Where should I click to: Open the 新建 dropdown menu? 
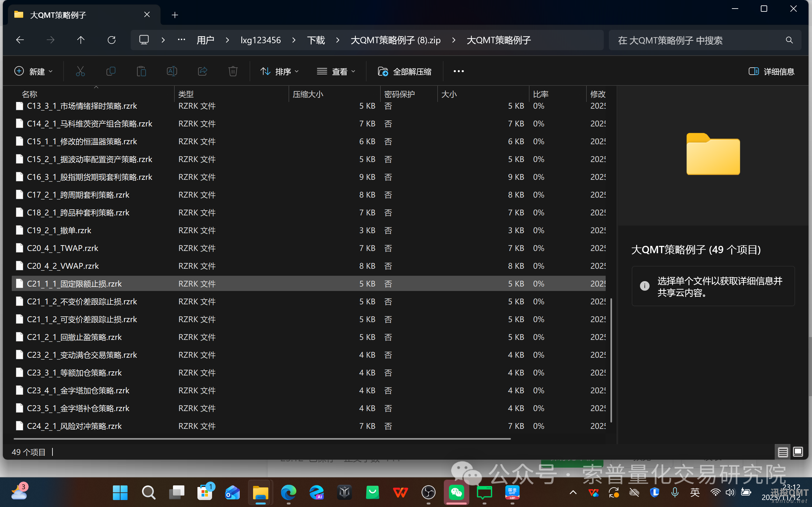(x=34, y=71)
